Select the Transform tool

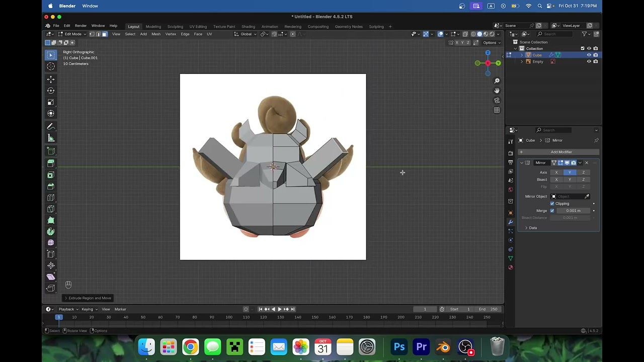[51, 113]
